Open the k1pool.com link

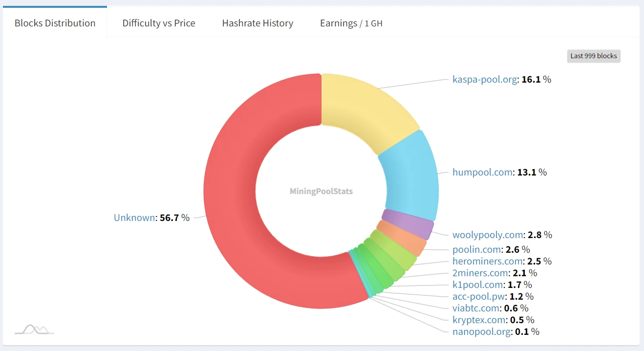coord(478,285)
